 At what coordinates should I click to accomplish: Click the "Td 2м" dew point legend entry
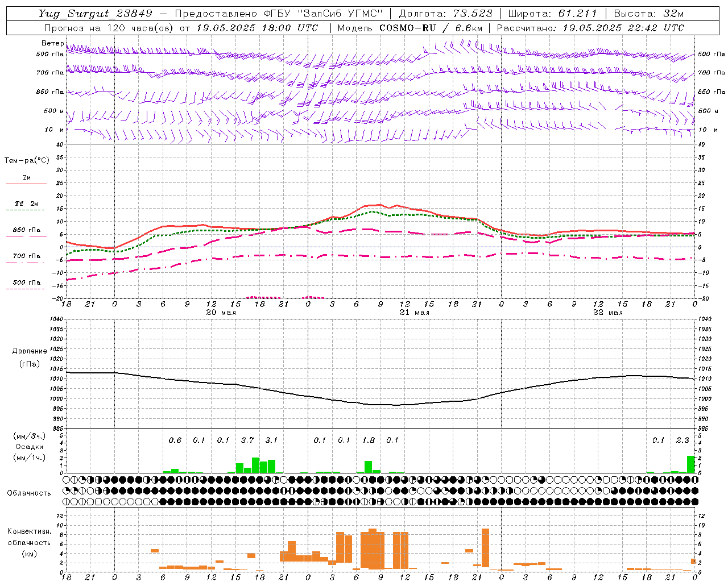(26, 203)
